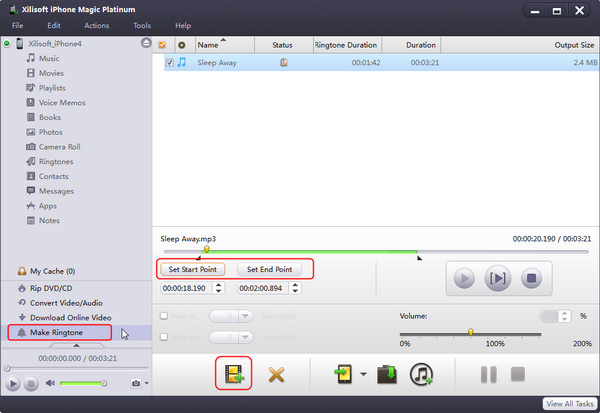Click the snapshot camera icon

click(135, 383)
